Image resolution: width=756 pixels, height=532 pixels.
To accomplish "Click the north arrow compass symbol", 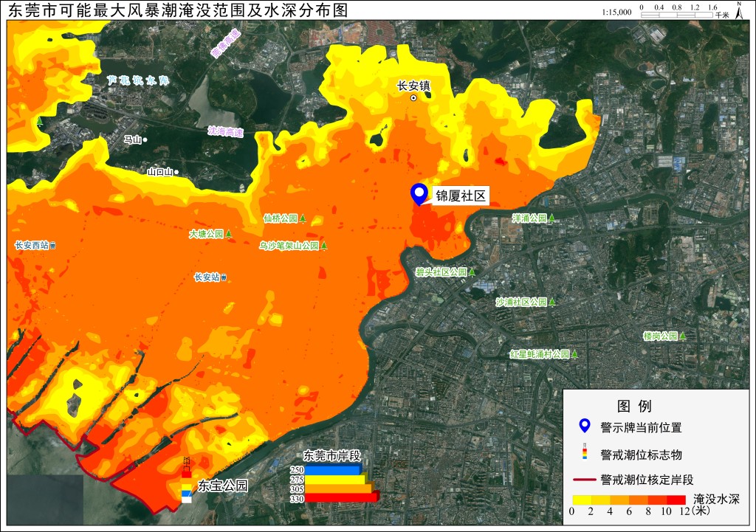I will 738,10.
